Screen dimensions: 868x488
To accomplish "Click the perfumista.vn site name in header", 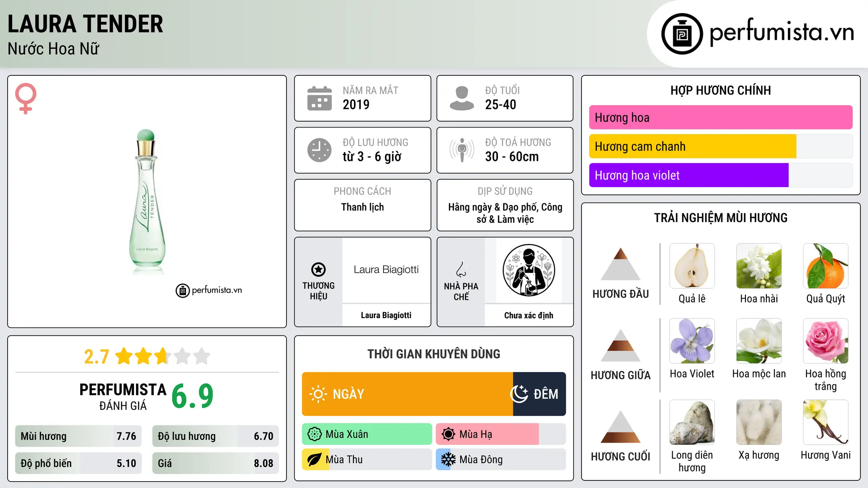I will click(782, 32).
